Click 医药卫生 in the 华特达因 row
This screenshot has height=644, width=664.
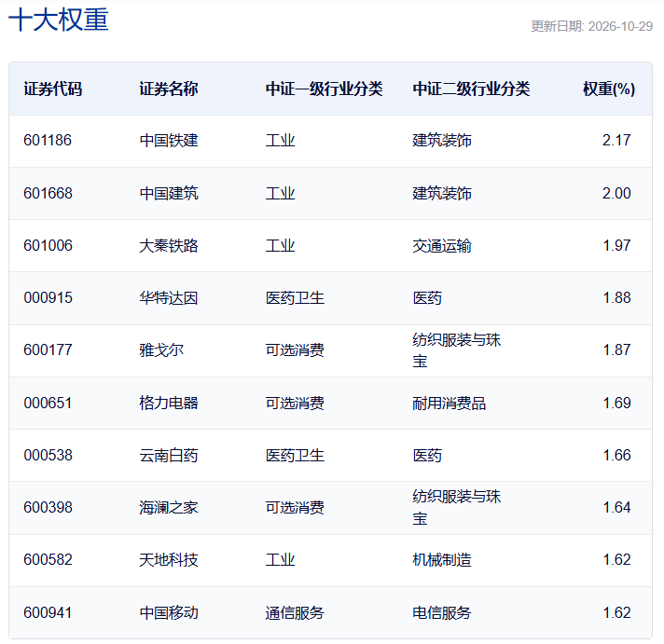(295, 298)
